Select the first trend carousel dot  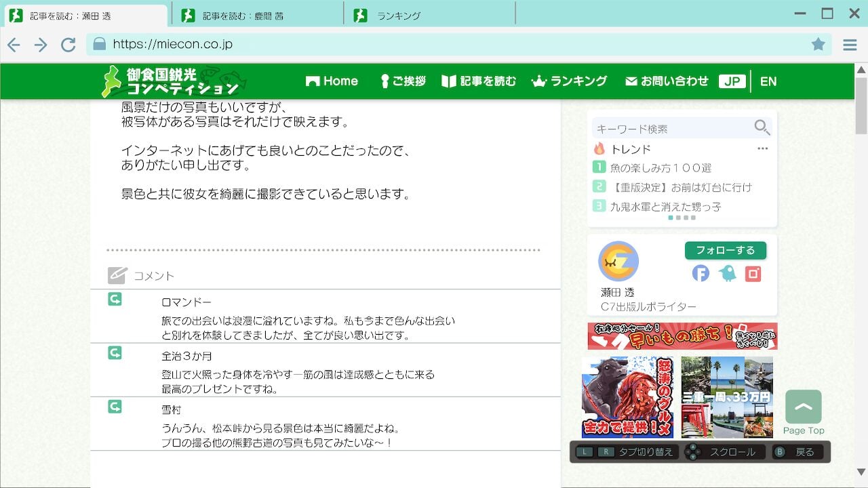[x=671, y=218]
